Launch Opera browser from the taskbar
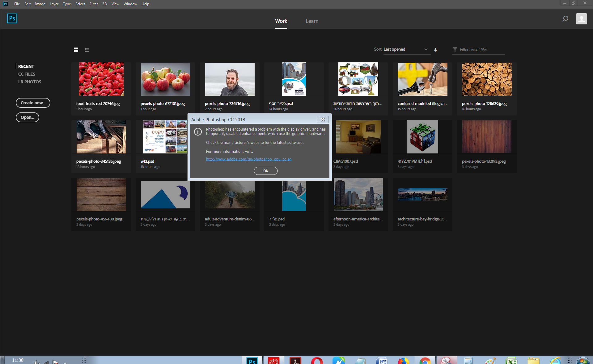Viewport: 593px width, 364px height. 317,360
